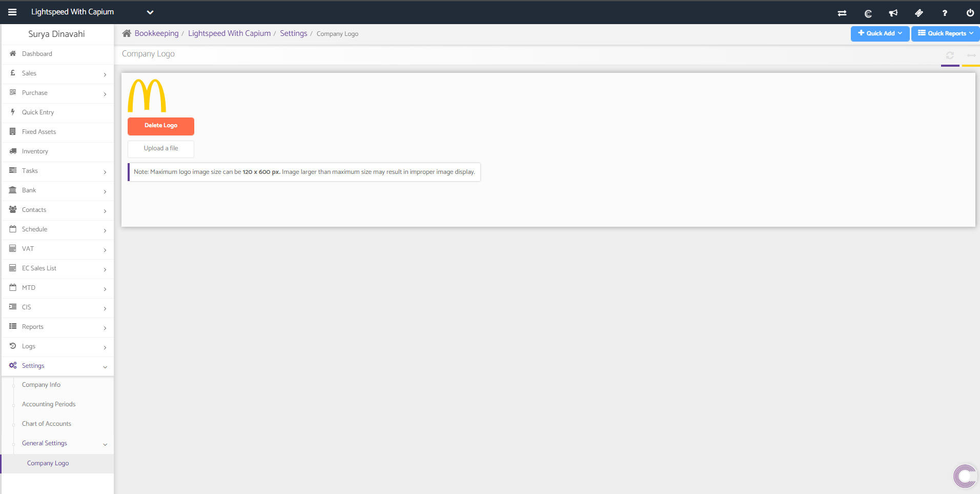This screenshot has height=494, width=980.
Task: Expand the Purchase submenu arrow
Action: (x=105, y=94)
